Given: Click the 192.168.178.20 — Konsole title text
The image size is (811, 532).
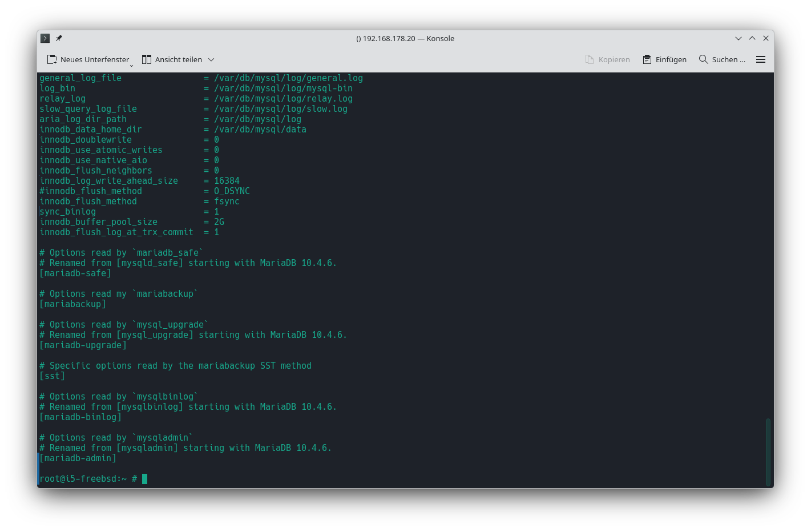Looking at the screenshot, I should click(x=405, y=38).
